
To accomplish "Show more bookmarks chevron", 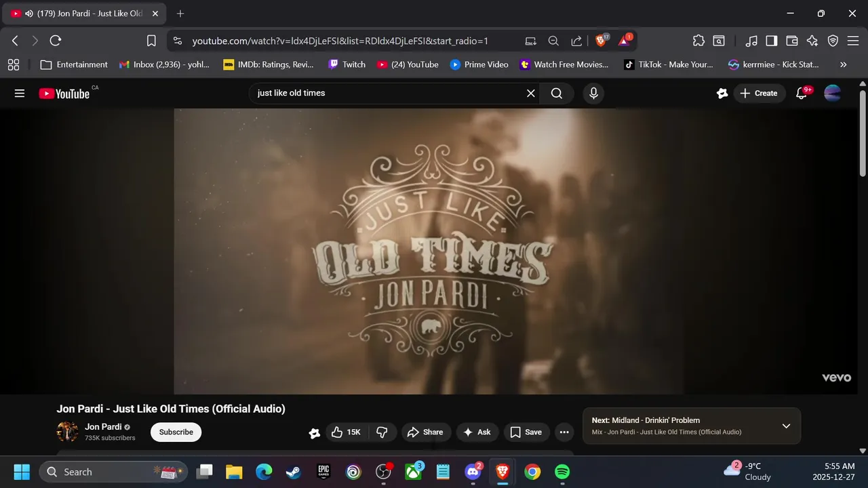I will (843, 65).
